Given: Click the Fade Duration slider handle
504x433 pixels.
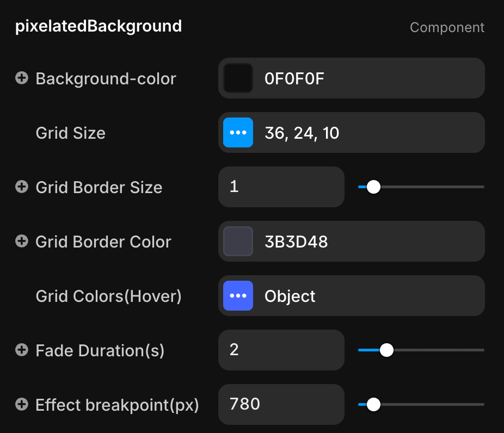Looking at the screenshot, I should (x=386, y=350).
